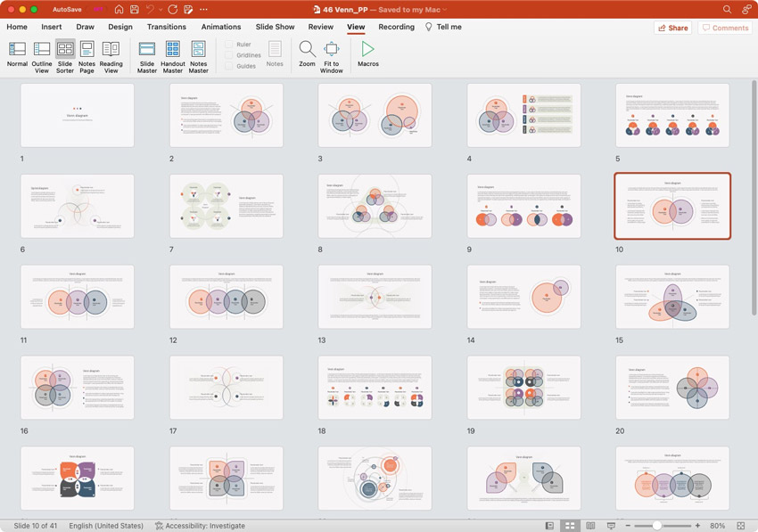
Task: Open the Slide Show ribbon tab
Action: (x=275, y=27)
